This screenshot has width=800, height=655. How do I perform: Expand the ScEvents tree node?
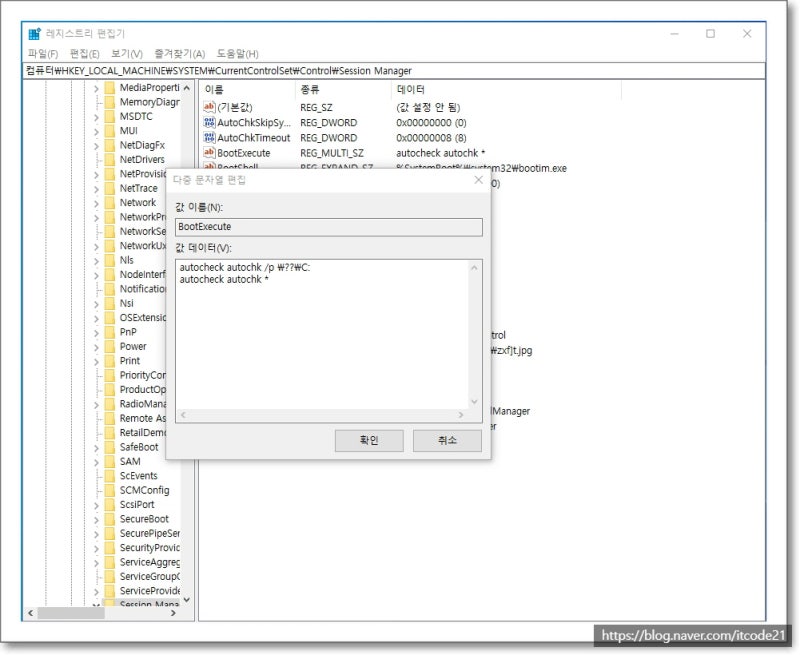click(x=95, y=476)
